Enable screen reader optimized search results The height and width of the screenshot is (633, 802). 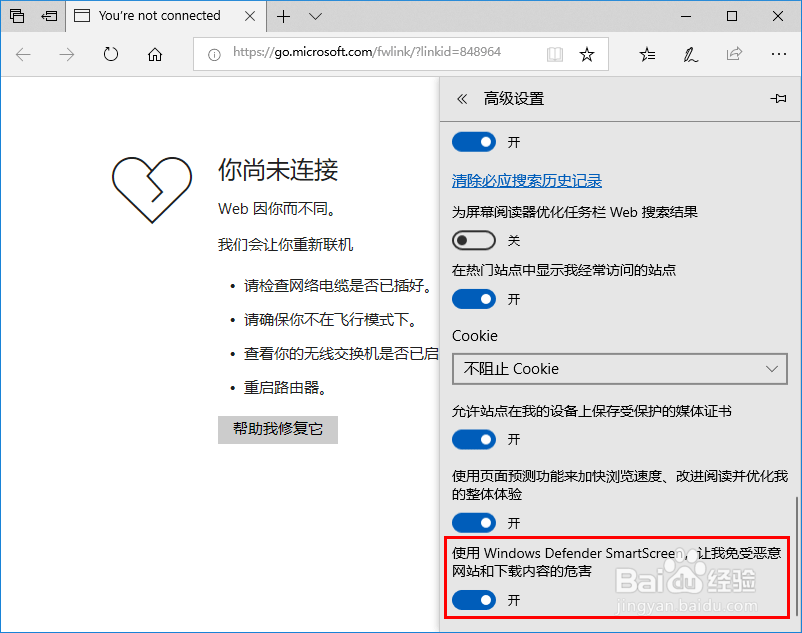pyautogui.click(x=473, y=240)
